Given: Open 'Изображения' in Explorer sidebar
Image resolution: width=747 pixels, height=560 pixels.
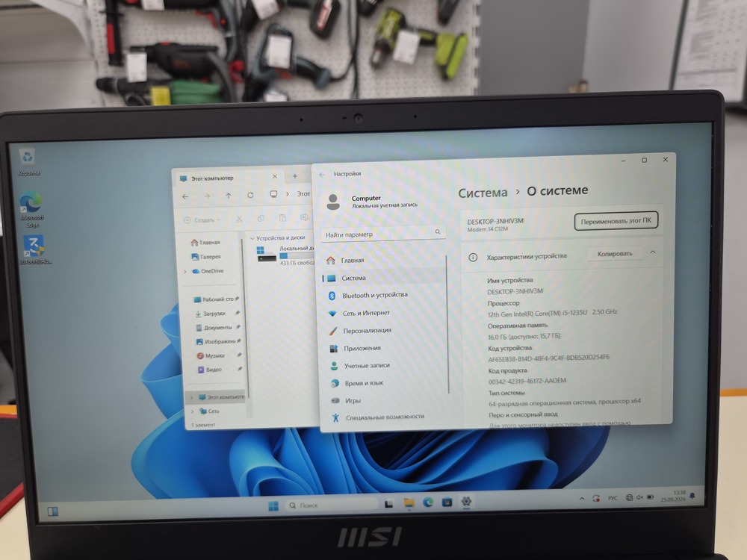Looking at the screenshot, I should pyautogui.click(x=216, y=341).
